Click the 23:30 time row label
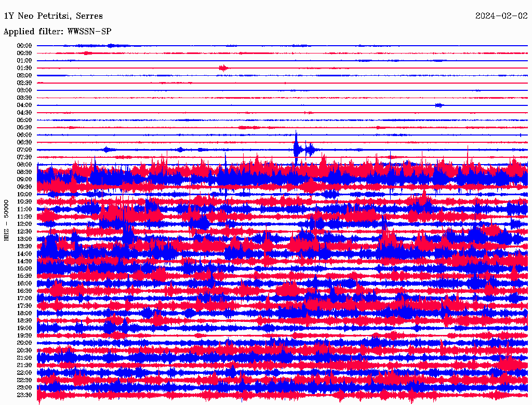Screen dimensions: 532x405 tap(24, 395)
